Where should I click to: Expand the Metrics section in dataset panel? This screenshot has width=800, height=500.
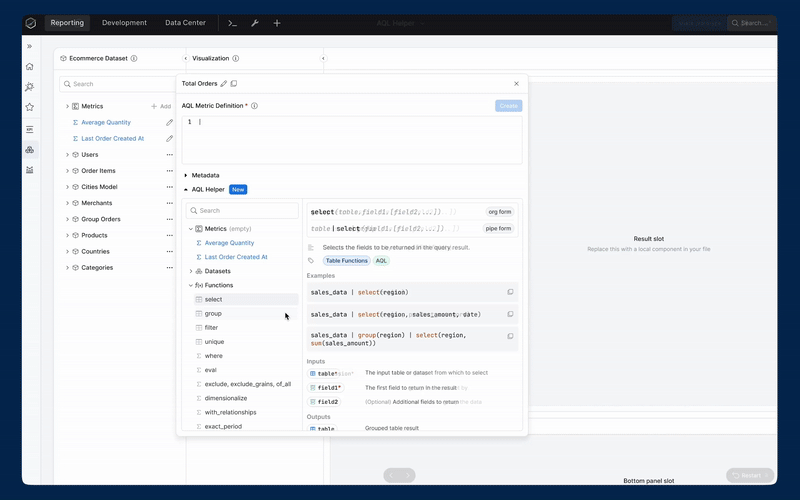67,106
